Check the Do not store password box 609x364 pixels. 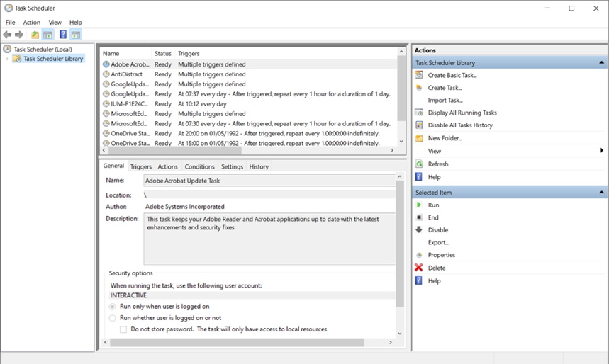point(123,329)
